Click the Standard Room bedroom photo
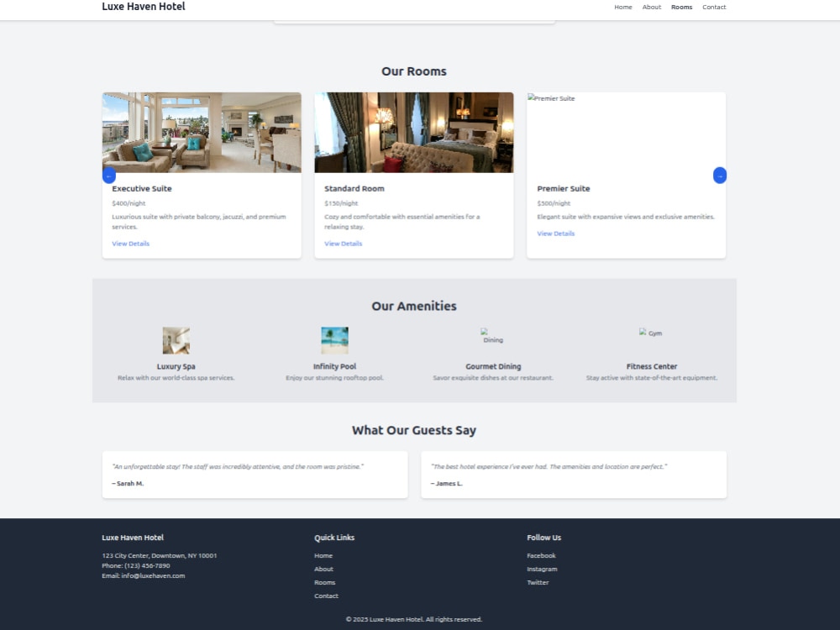This screenshot has width=840, height=630. click(x=414, y=133)
